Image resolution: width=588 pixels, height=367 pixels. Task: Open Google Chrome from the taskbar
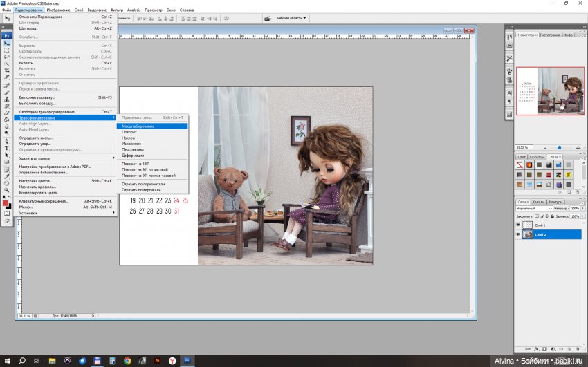[x=127, y=361]
